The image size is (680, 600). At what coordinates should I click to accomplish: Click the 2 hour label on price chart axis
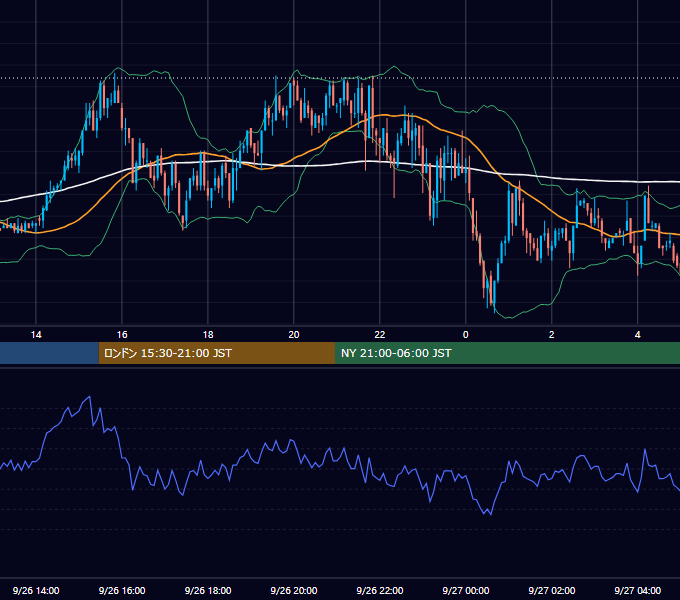(x=551, y=335)
